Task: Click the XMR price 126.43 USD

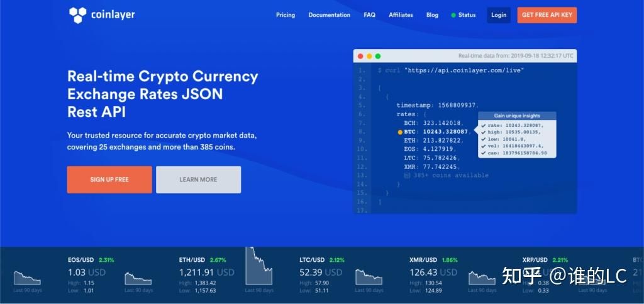Action: [x=433, y=273]
